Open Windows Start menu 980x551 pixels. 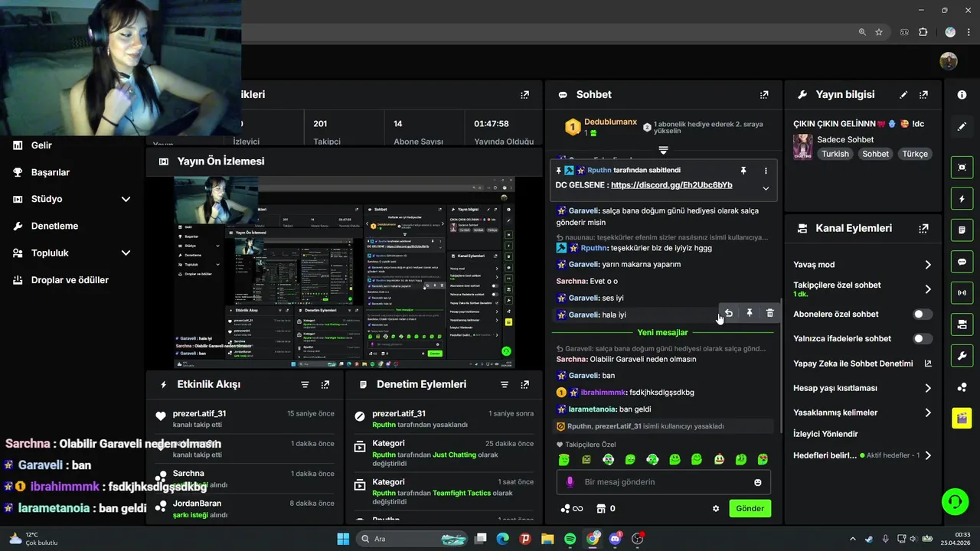click(343, 539)
